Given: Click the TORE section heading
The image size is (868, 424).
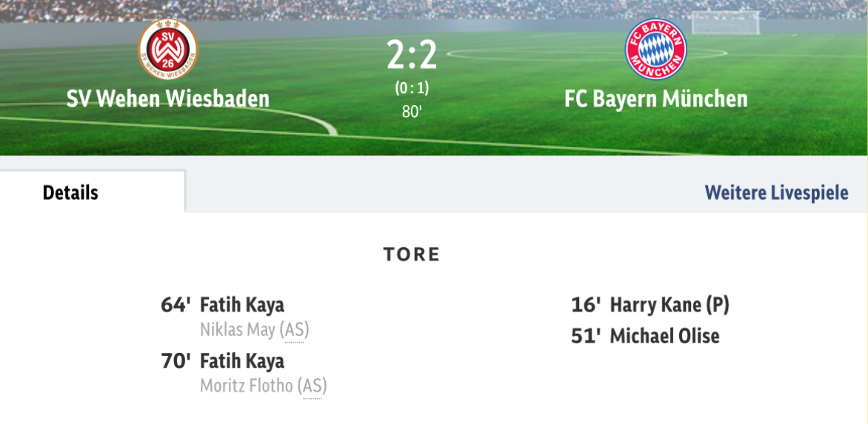Looking at the screenshot, I should click(412, 255).
